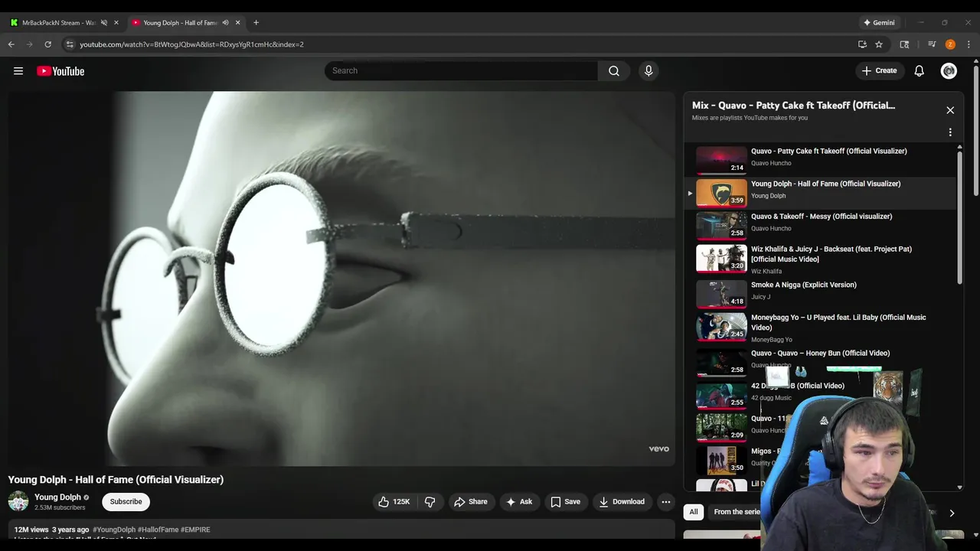The height and width of the screenshot is (551, 980).
Task: Unmute the MrBackPackN Stream tab
Action: coord(104,22)
